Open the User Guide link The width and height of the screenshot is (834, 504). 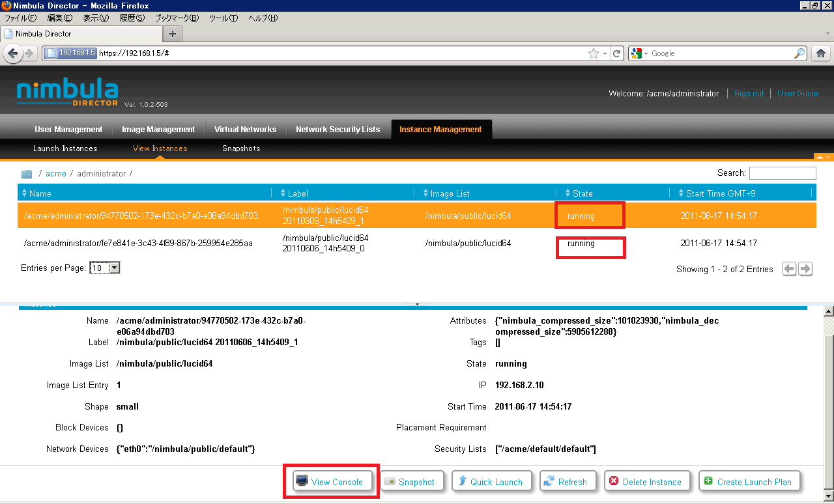798,94
